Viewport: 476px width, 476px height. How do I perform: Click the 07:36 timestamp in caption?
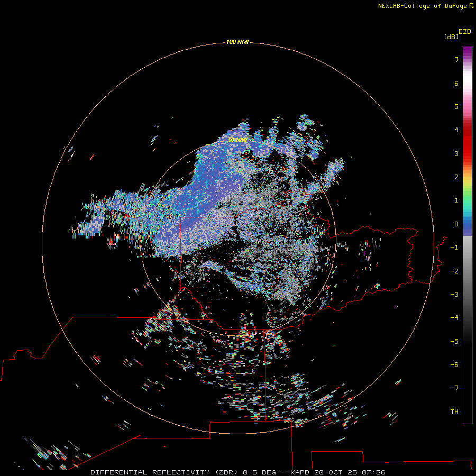373,472
